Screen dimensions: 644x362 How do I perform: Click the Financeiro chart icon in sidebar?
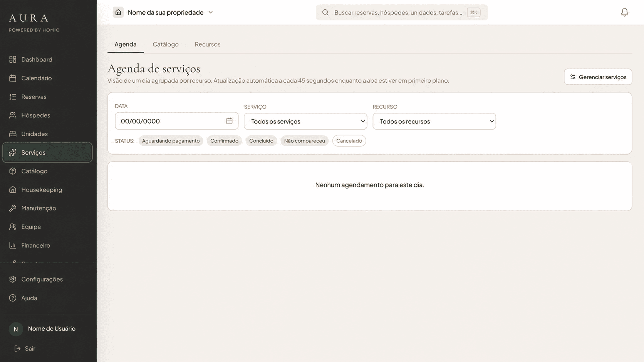click(x=13, y=245)
